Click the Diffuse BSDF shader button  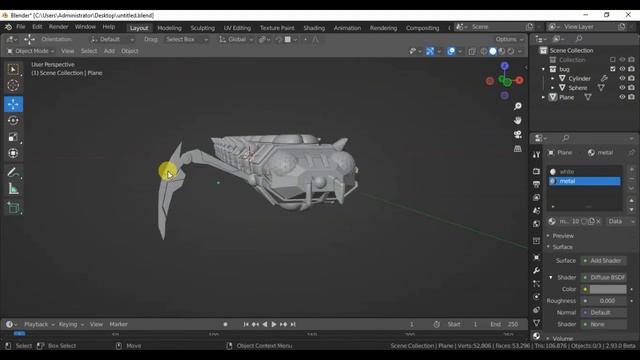point(604,278)
